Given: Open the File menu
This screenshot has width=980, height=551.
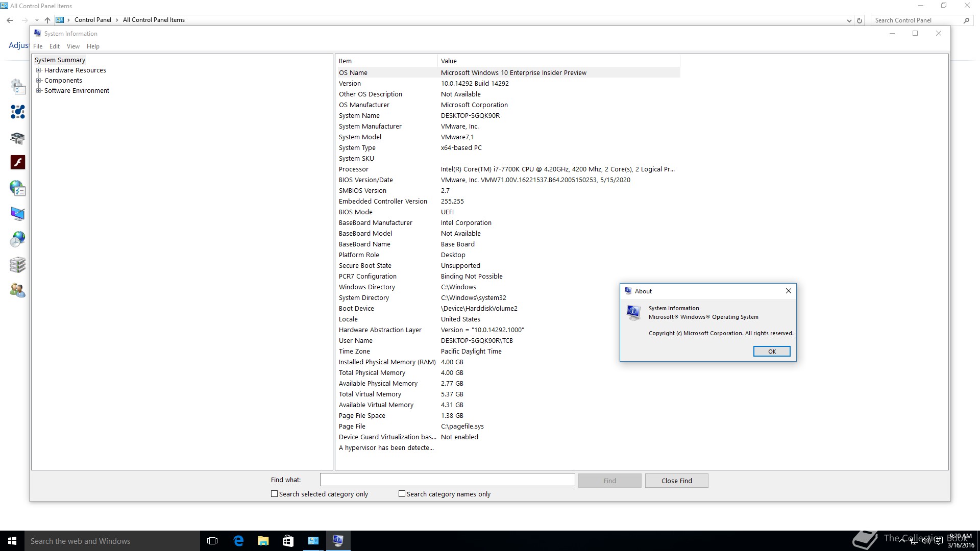Looking at the screenshot, I should (x=38, y=46).
